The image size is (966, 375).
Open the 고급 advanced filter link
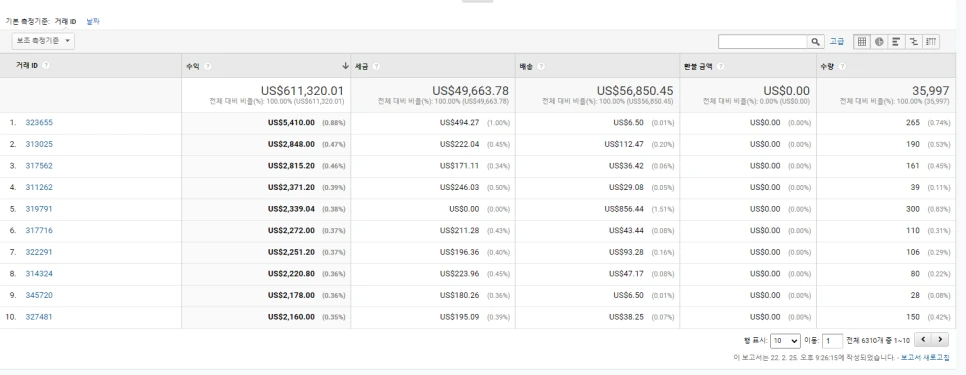tap(836, 42)
